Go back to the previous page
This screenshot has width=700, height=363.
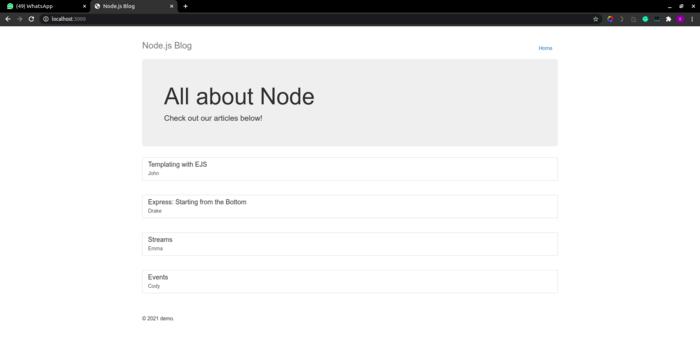[8, 19]
